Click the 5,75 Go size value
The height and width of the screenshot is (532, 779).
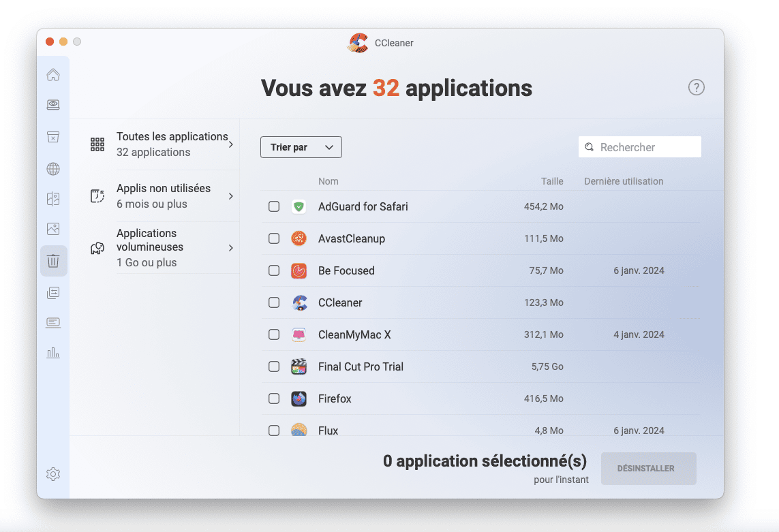click(547, 366)
